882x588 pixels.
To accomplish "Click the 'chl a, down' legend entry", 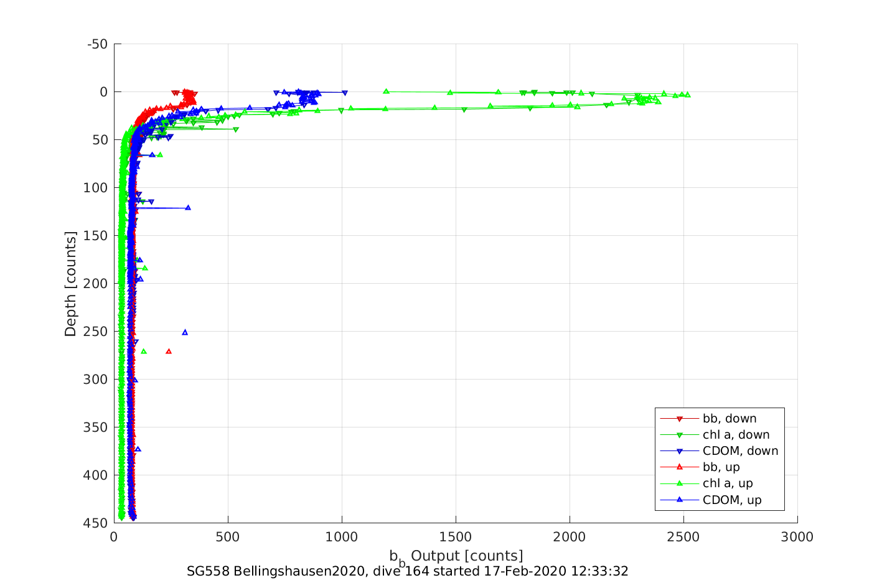I will click(x=715, y=435).
